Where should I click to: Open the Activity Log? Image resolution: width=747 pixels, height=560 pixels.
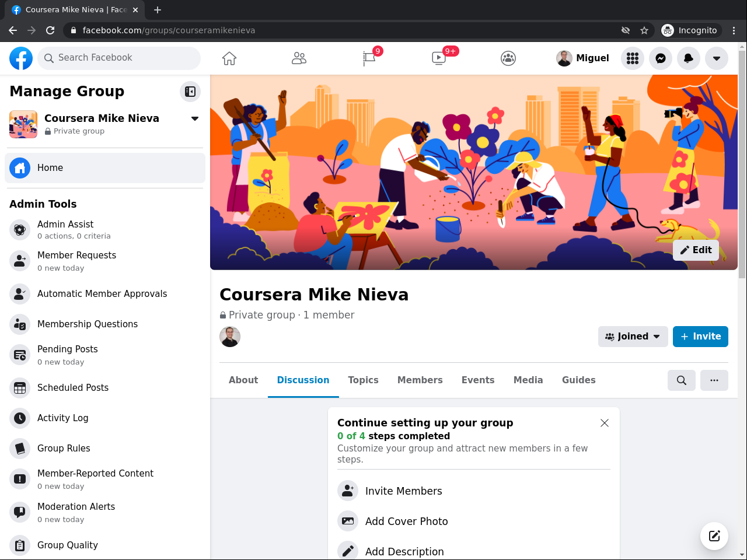click(x=105, y=418)
